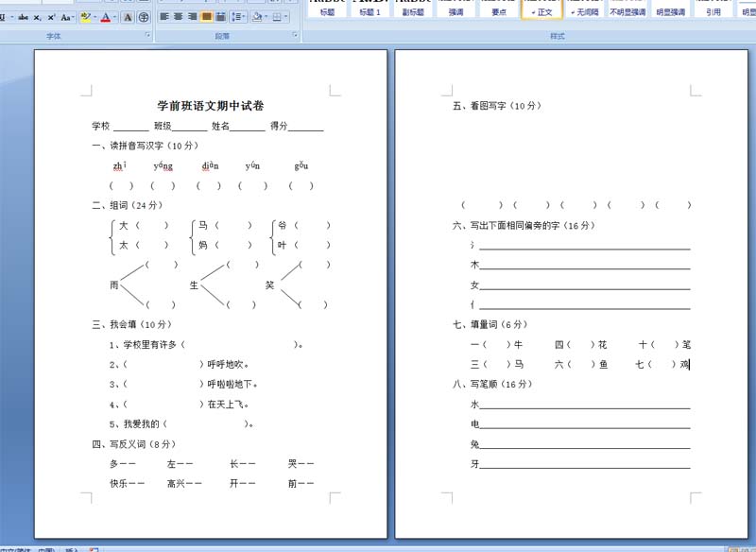Image resolution: width=756 pixels, height=552 pixels.
Task: Apply the 无间隔 style
Action: pos(584,9)
